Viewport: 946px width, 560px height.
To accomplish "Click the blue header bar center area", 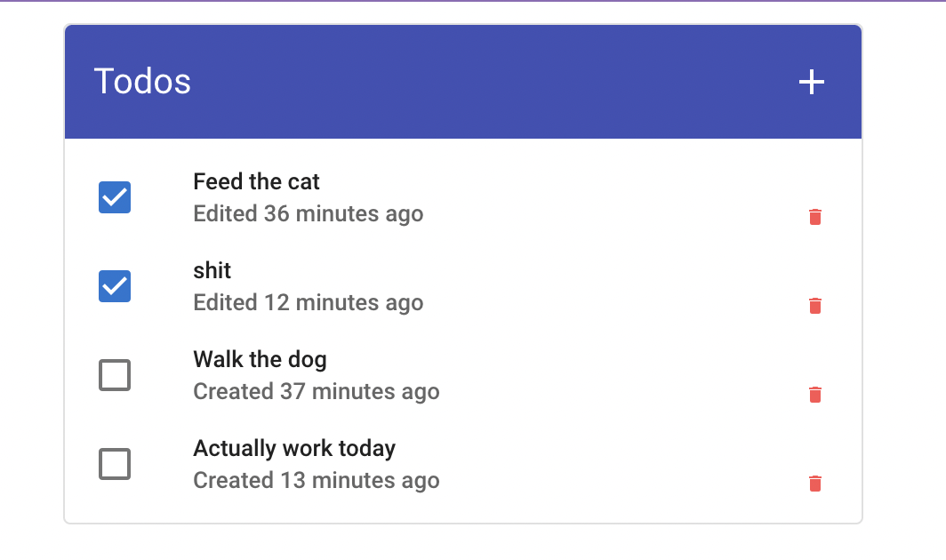I will (x=463, y=82).
